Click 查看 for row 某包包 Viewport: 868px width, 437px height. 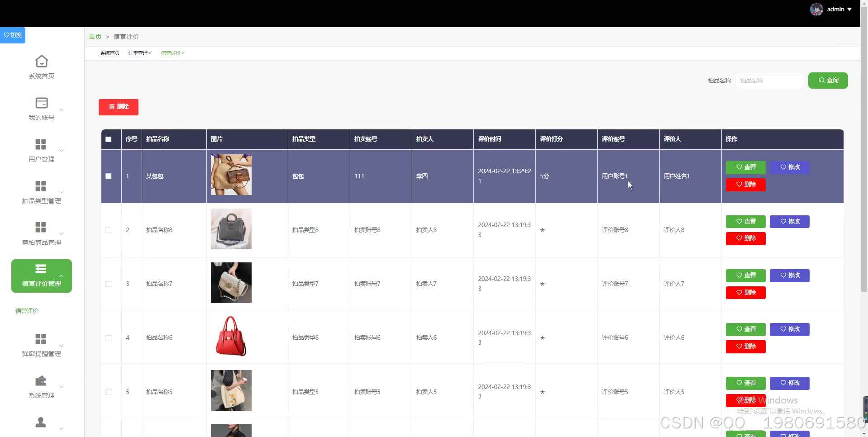point(745,167)
